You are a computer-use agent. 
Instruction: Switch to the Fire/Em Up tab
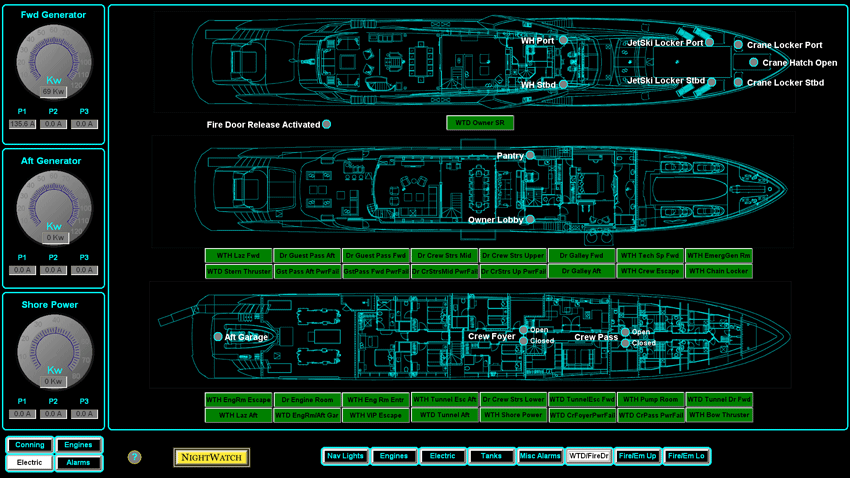(637, 456)
